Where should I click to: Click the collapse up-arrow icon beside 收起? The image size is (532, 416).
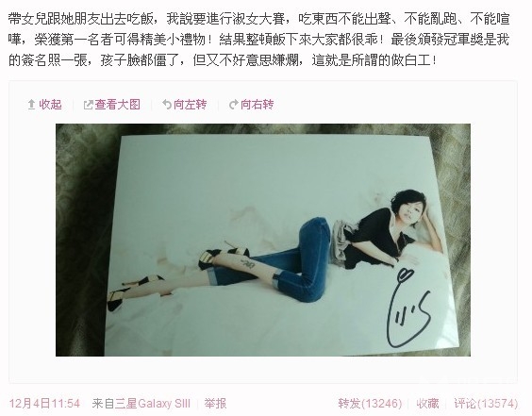[31, 105]
